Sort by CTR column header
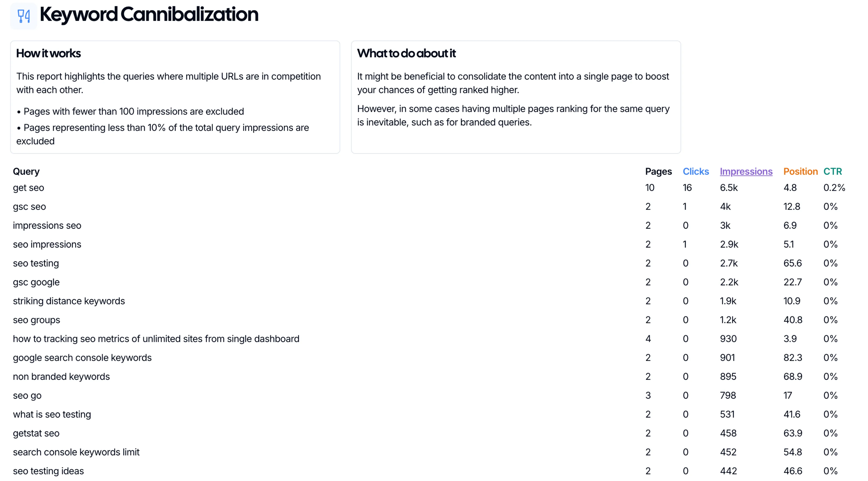868x481 pixels. pos(832,171)
